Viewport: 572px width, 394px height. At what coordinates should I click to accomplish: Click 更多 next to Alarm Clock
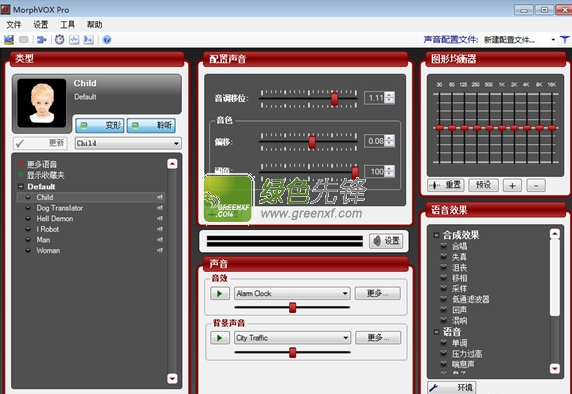pos(378,293)
